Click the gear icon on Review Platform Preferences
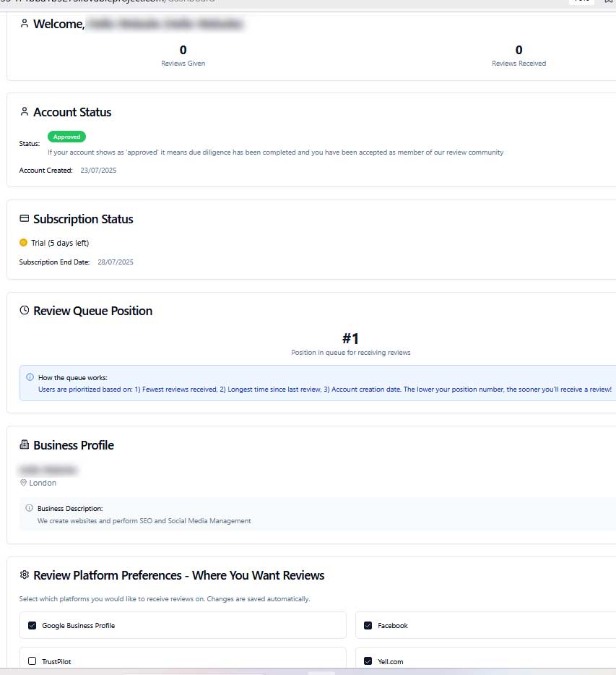This screenshot has height=675, width=616. click(24, 575)
